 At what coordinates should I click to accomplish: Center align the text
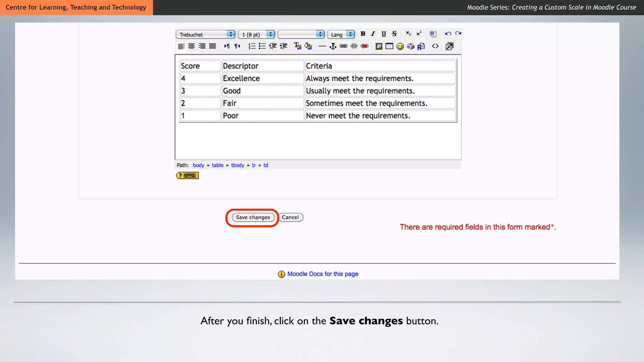[192, 46]
